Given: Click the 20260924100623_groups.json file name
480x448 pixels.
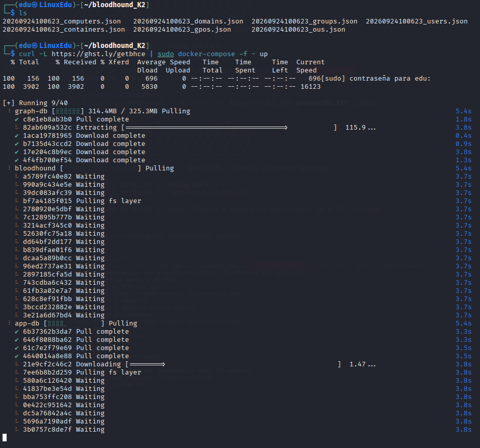Looking at the screenshot, I should tap(305, 21).
